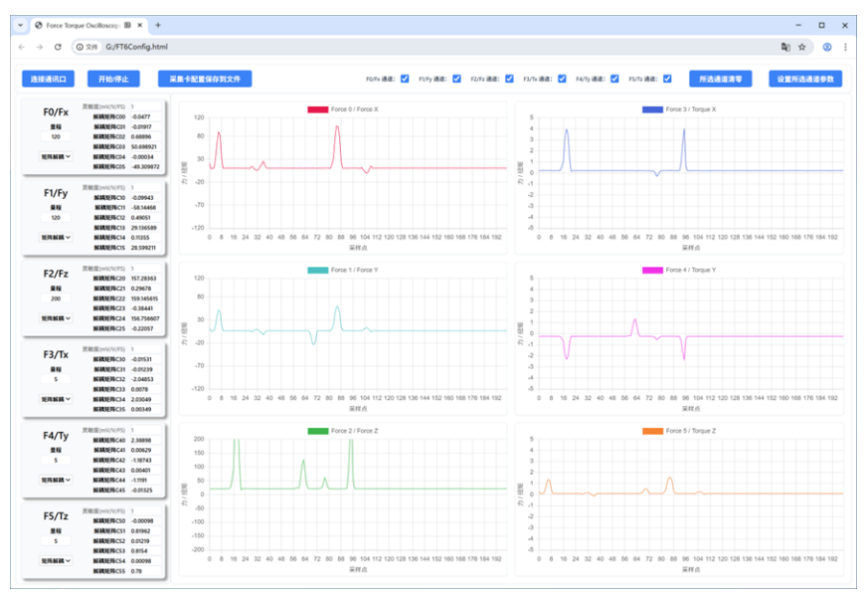The height and width of the screenshot is (600, 868).
Task: Open the 矩阵解耦 dropdown in F2/Fz panel
Action: coord(56,318)
